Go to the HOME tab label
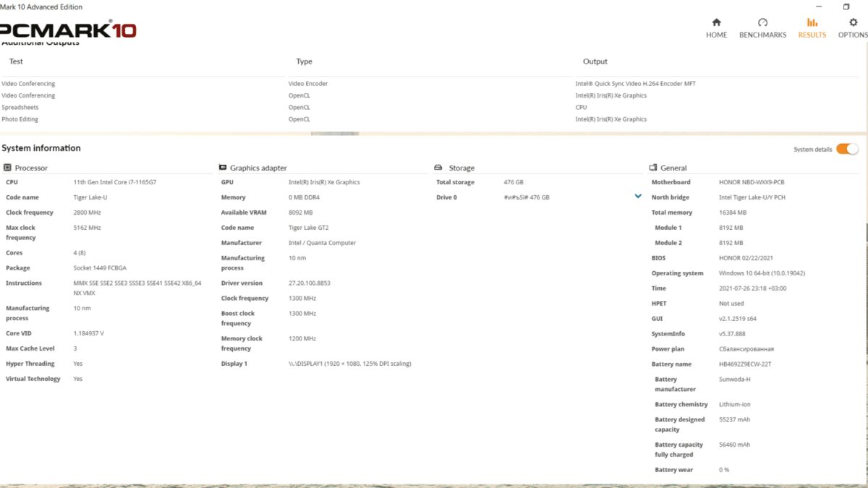The image size is (868, 488). pos(716,35)
